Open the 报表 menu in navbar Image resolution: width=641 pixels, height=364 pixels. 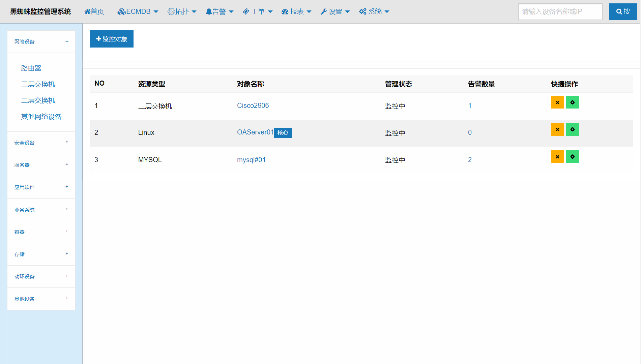coord(296,12)
